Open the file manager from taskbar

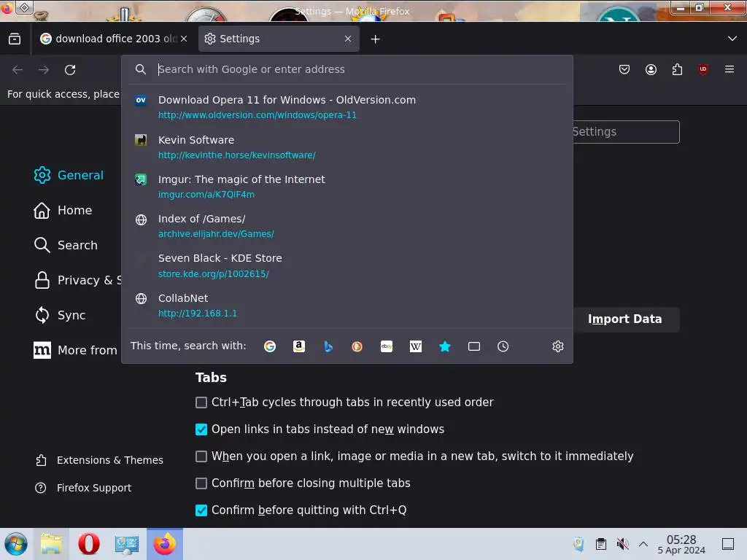pyautogui.click(x=51, y=544)
